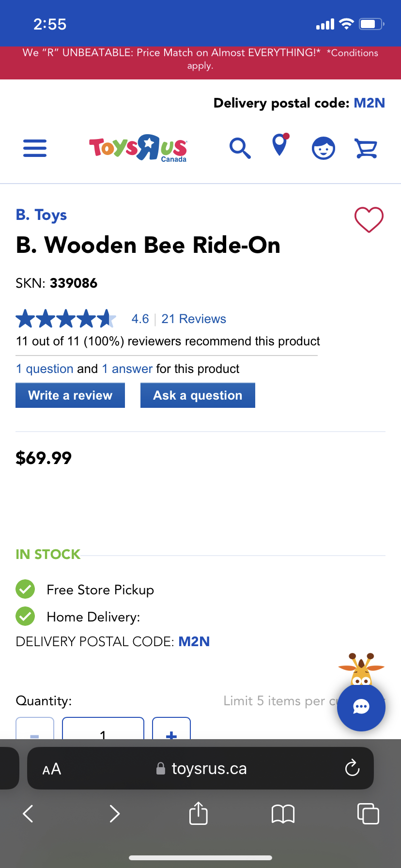Open the hamburger navigation menu
Viewport: 401px width, 868px height.
click(34, 148)
